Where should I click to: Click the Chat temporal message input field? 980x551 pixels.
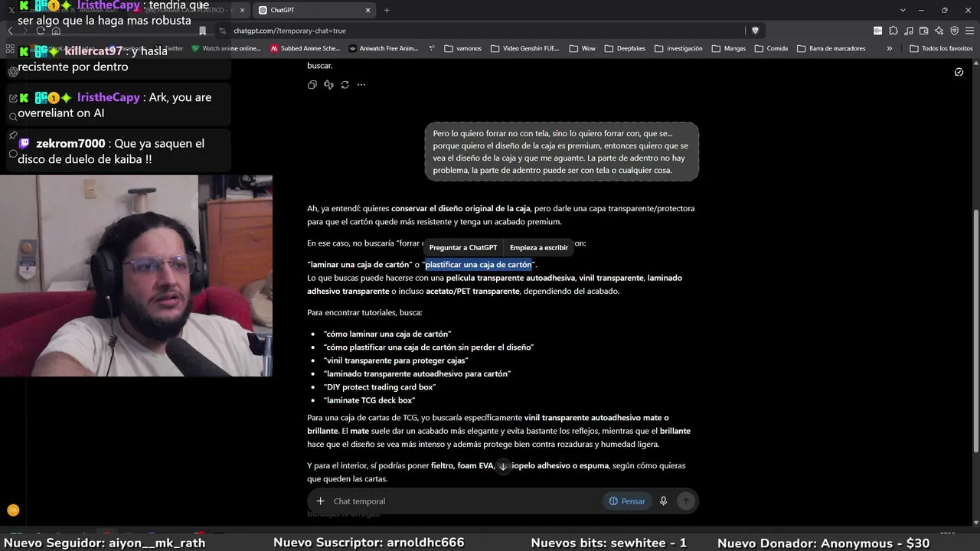465,501
